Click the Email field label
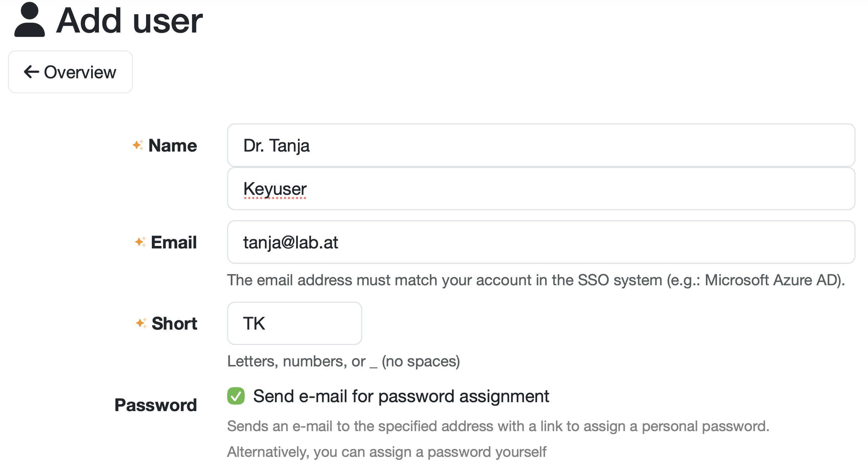This screenshot has height=469, width=868. 174,242
